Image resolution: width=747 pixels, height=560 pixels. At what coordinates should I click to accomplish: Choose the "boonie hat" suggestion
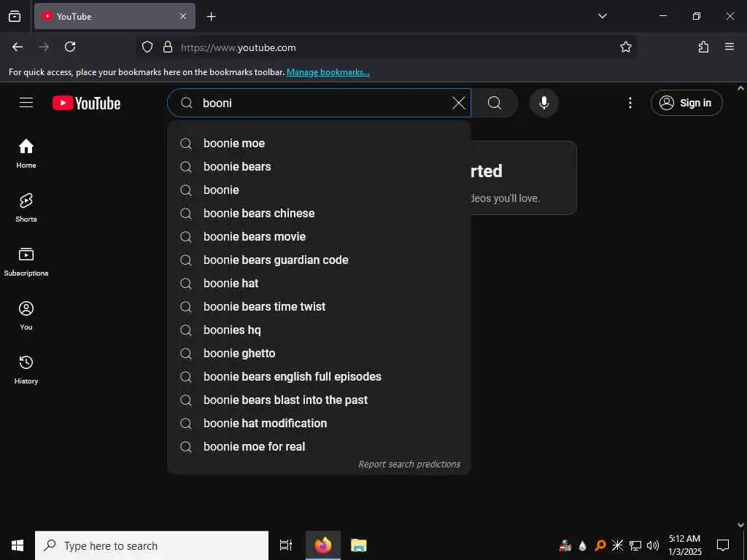pyautogui.click(x=320, y=284)
